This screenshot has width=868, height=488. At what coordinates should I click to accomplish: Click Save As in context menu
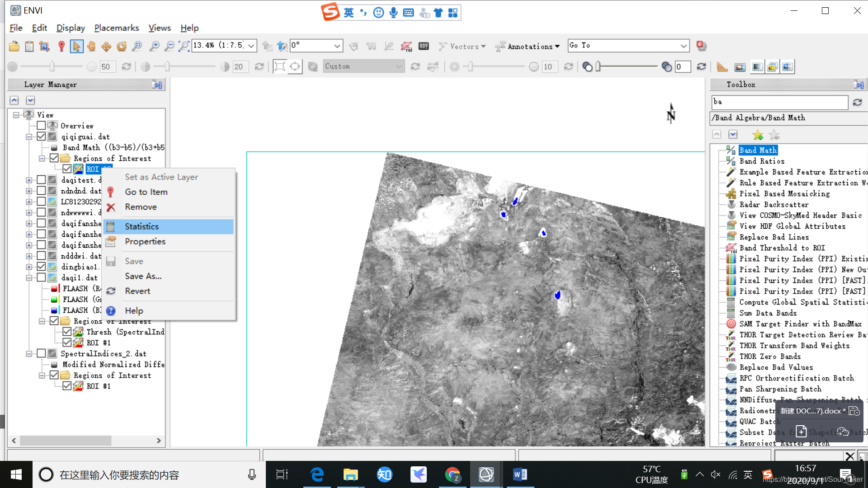coord(142,276)
